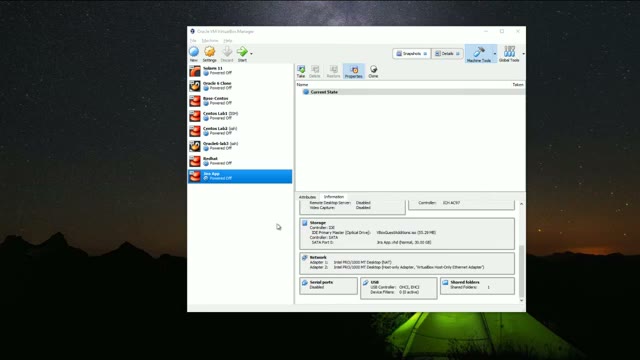Viewport: 640px width, 360px height.
Task: Select the Redhat virtual machine
Action: [240, 161]
